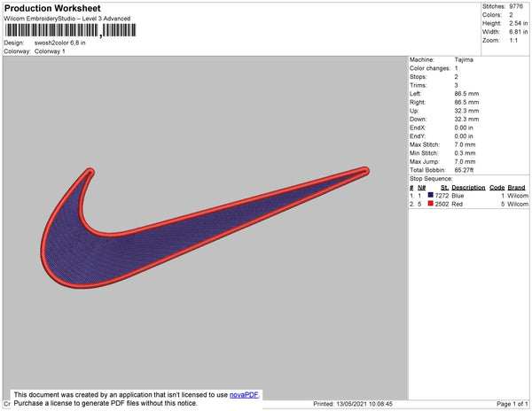The height and width of the screenshot is (411, 532).
Task: Click the 'Description' column header
Action: pyautogui.click(x=468, y=188)
